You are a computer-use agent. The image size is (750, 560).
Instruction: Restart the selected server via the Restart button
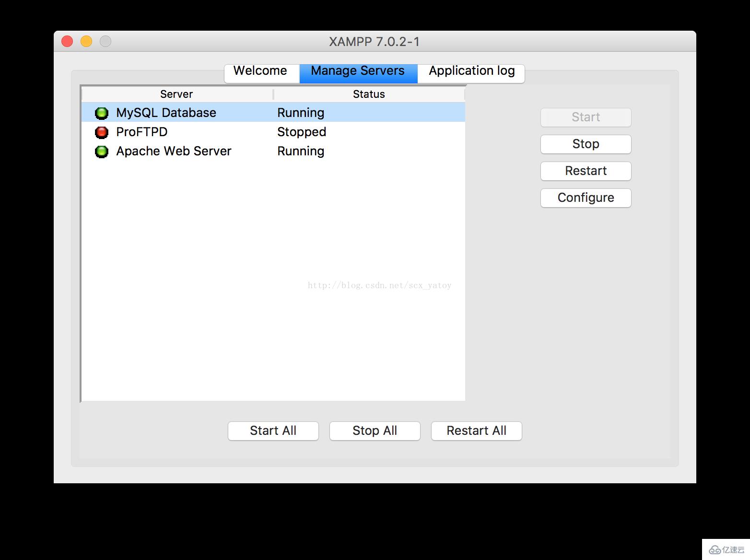point(586,171)
